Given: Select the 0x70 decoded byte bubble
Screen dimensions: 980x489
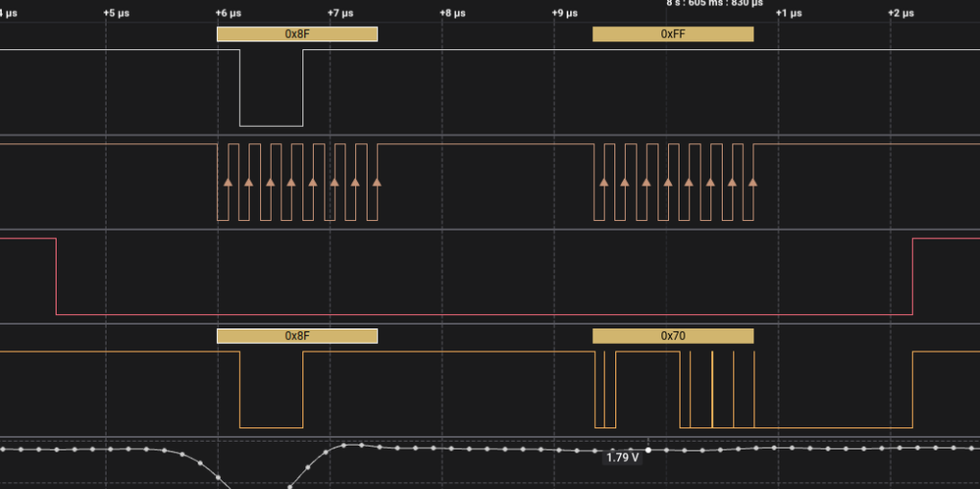Looking at the screenshot, I should (673, 336).
